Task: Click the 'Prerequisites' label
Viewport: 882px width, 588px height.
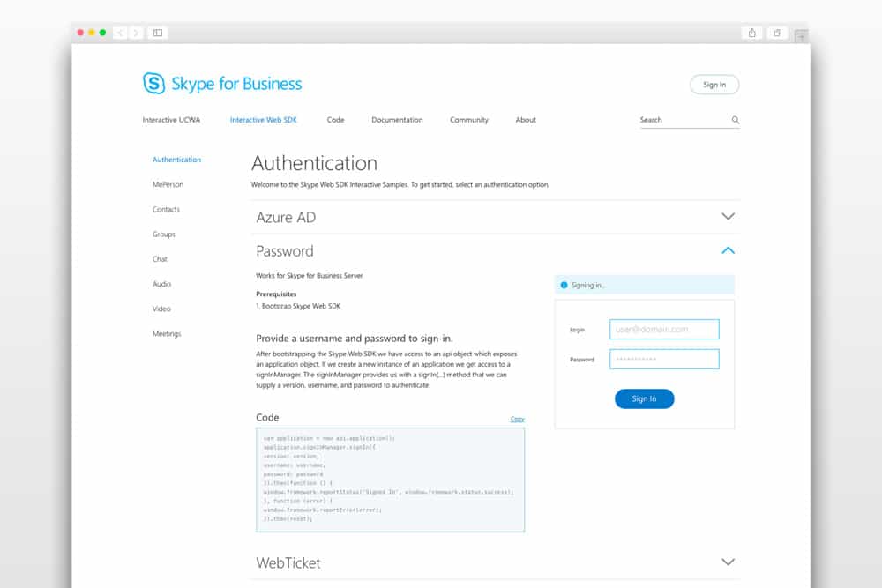Action: 276,294
